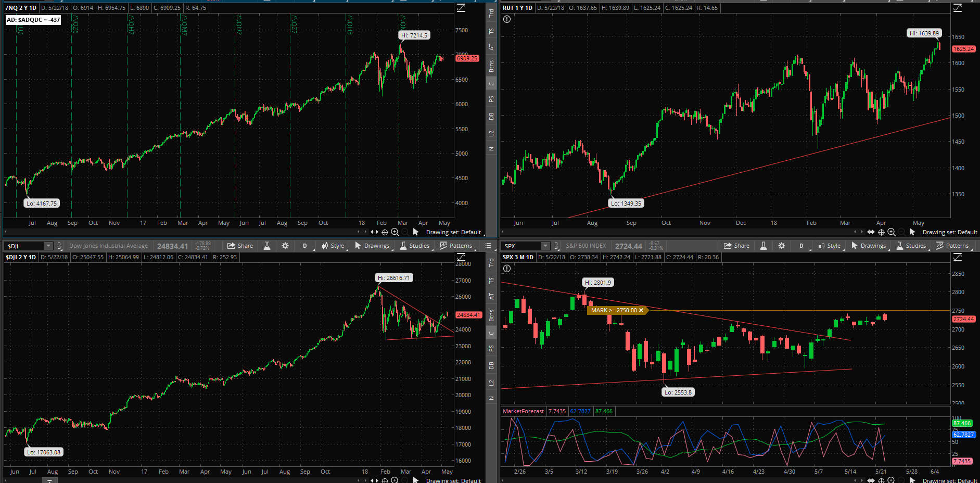This screenshot has width=980, height=483.
Task: Open the Btns side tab beside /NQ chart
Action: pos(491,66)
